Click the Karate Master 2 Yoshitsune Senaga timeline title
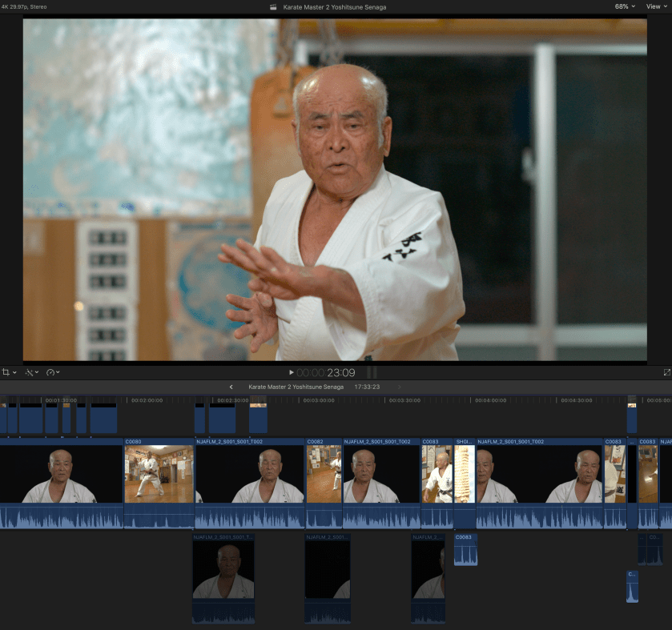672x630 pixels. 296,387
